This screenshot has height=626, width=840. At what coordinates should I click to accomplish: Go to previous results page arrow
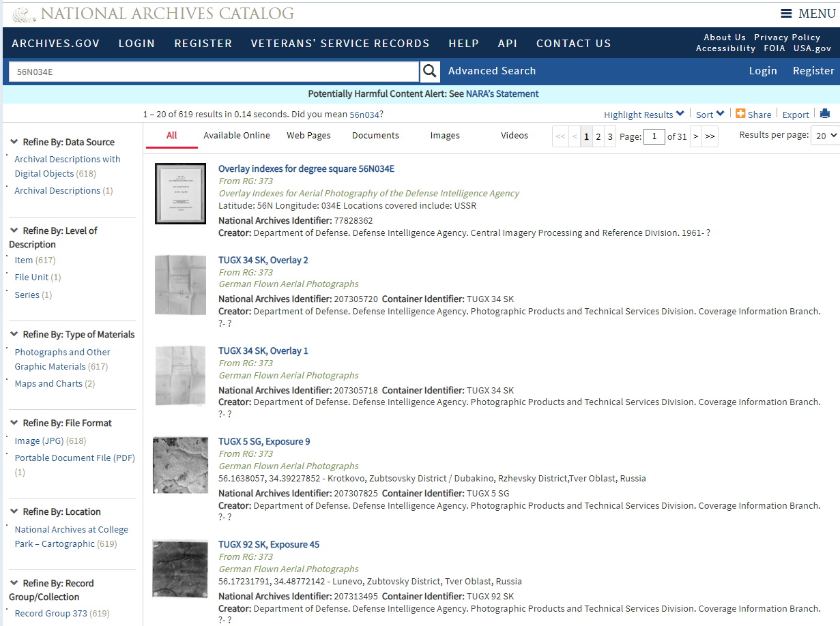(x=575, y=136)
